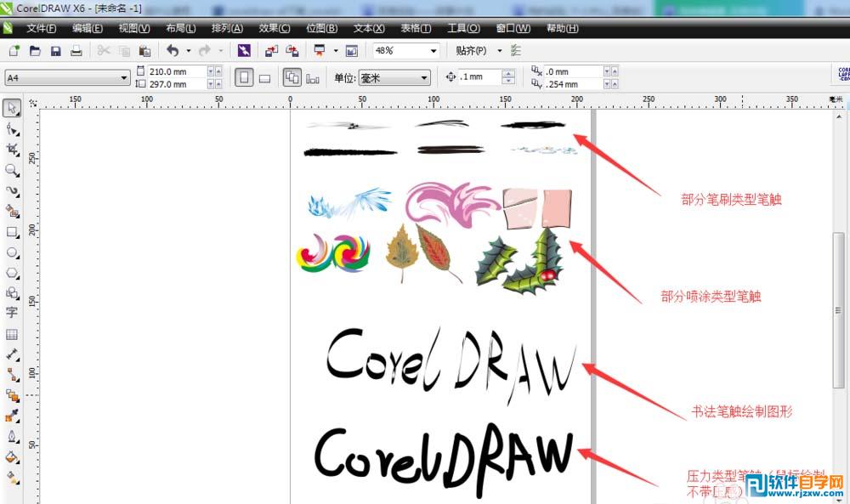The height and width of the screenshot is (504, 850).
Task: Increase nudge distance with spinner
Action: pyautogui.click(x=508, y=73)
